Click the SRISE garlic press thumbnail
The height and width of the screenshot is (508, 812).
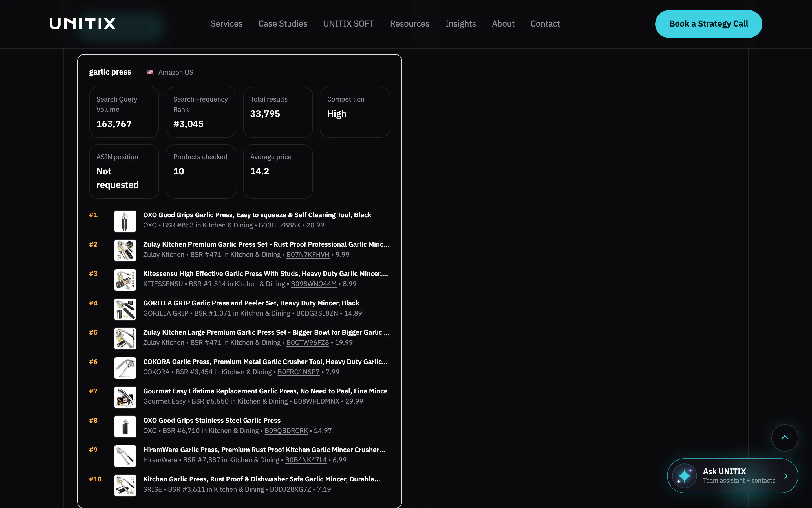tap(125, 485)
